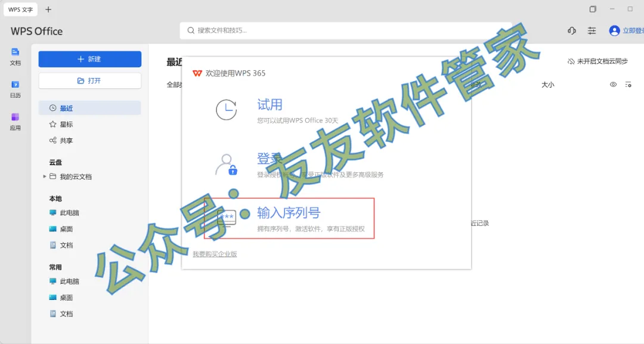Screen dimensions: 644x344
Task: Choose the 登录 option
Action: point(270,159)
